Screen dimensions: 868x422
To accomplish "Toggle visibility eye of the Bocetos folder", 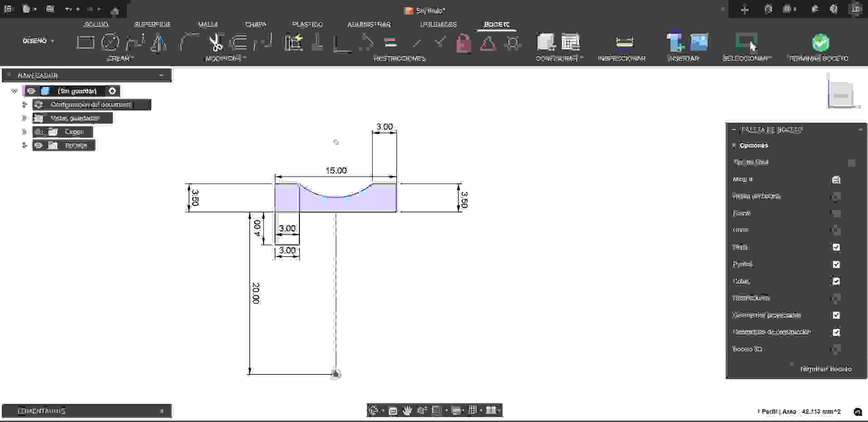I will 39,145.
